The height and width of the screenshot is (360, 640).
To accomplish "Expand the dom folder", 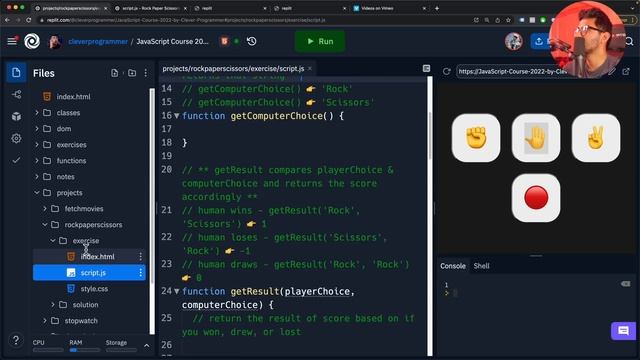I will click(x=37, y=129).
